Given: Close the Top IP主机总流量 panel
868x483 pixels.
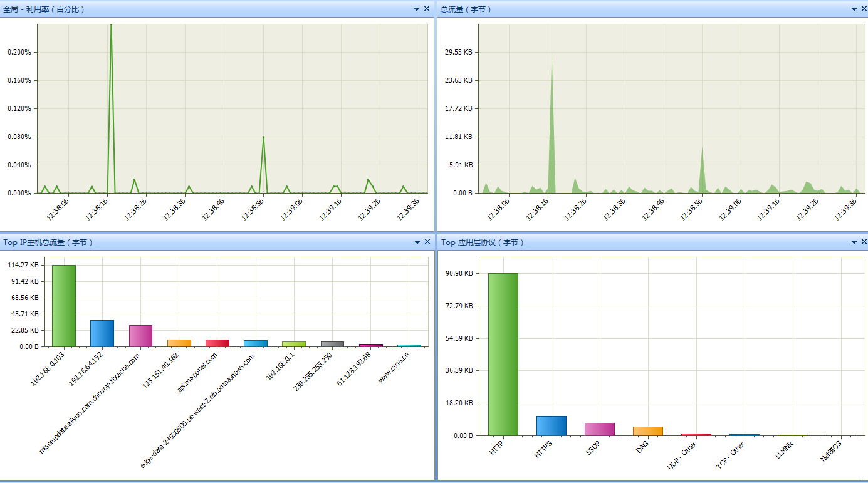Looking at the screenshot, I should tap(427, 242).
